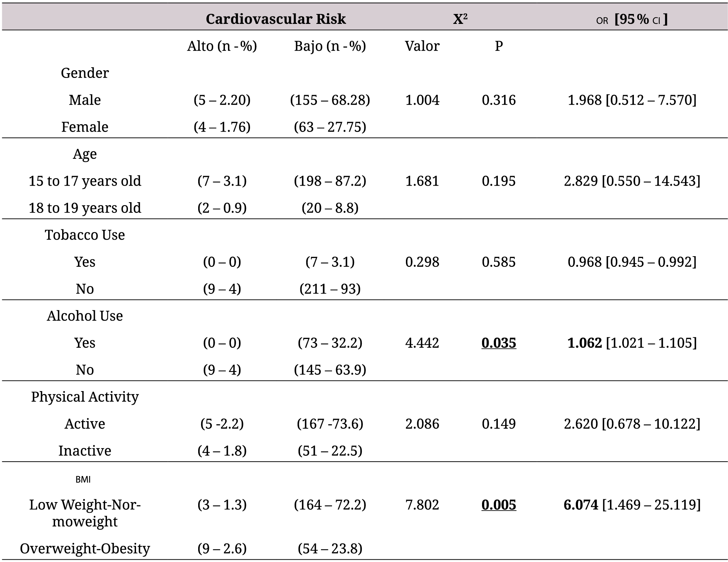Click the OR [95% CI] header

632,19
